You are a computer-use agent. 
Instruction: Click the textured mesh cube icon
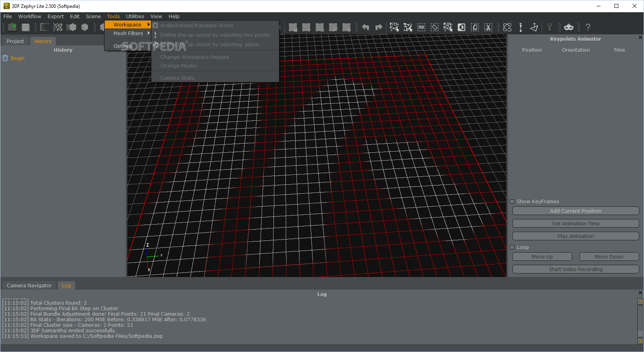pyautogui.click(x=85, y=27)
